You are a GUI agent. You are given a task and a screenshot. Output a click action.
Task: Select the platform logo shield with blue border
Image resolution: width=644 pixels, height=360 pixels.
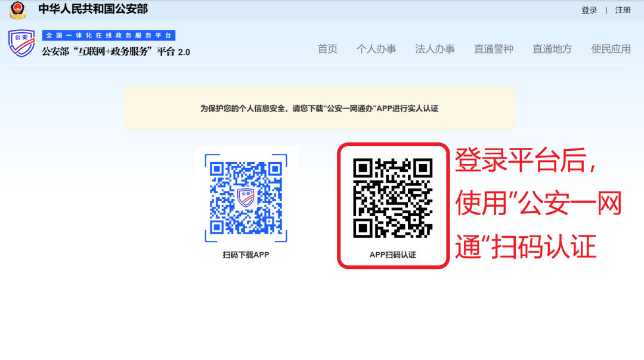coord(21,43)
